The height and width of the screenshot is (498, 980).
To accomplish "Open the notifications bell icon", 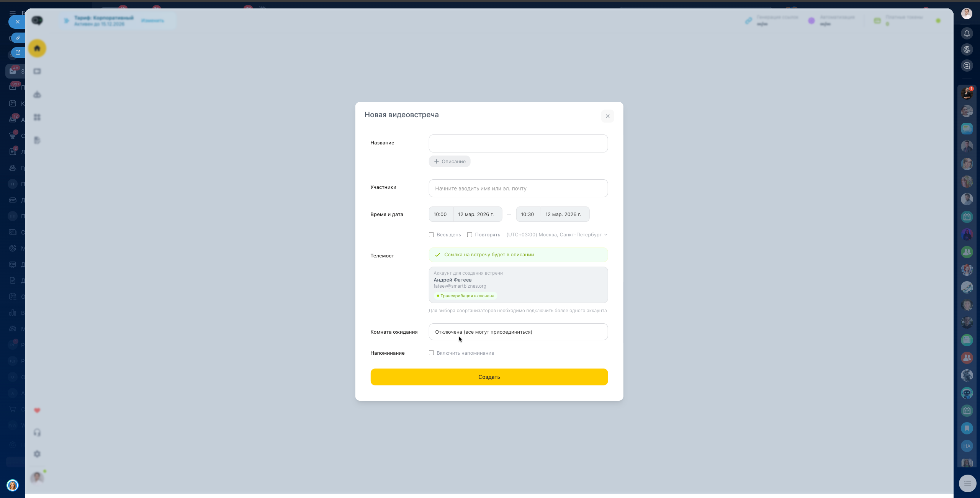I will coord(967,34).
